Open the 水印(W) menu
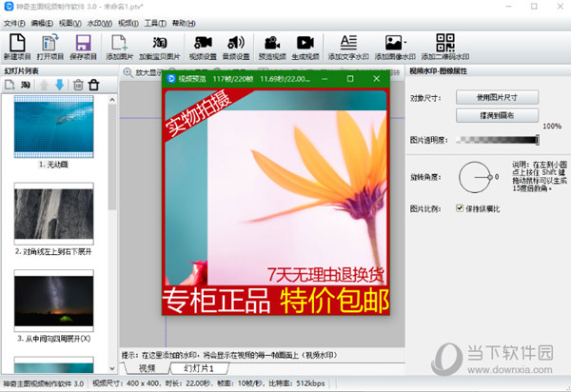Screen dimensions: 571x392 tap(99, 23)
